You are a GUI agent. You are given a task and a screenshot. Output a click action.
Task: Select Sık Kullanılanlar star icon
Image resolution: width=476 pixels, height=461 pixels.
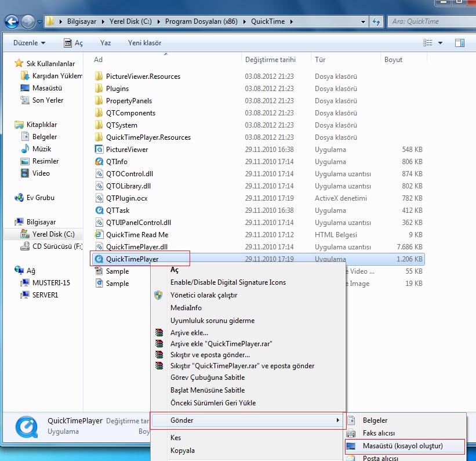click(x=19, y=63)
